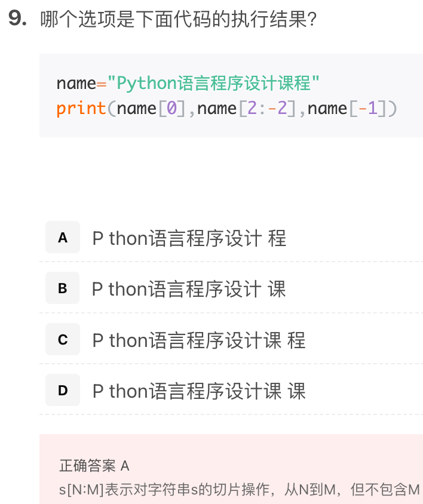Click the 但不包含M phrase in the explanation
The height and width of the screenshot is (504, 423).
[385, 490]
